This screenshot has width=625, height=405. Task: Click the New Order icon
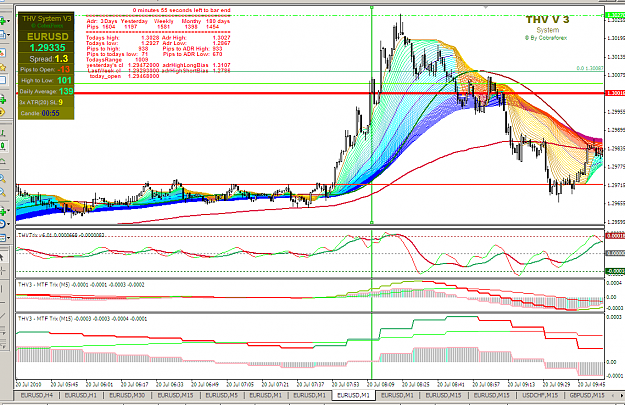(x=2, y=99)
